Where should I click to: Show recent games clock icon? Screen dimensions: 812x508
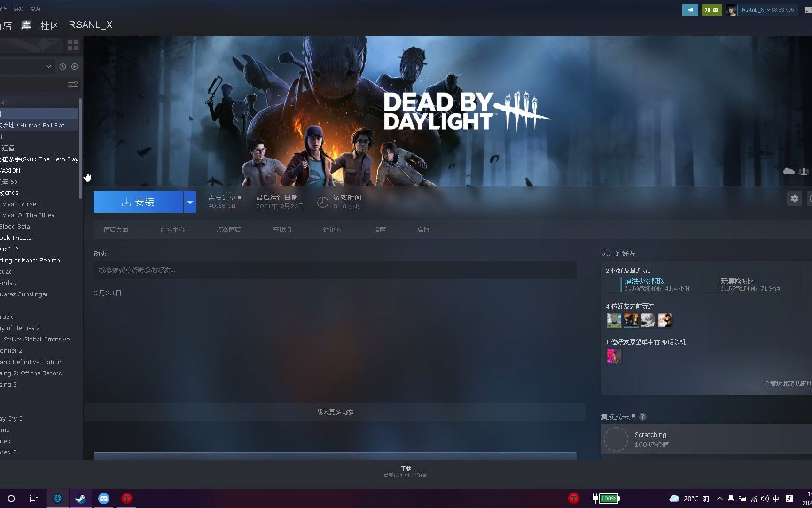(x=62, y=67)
